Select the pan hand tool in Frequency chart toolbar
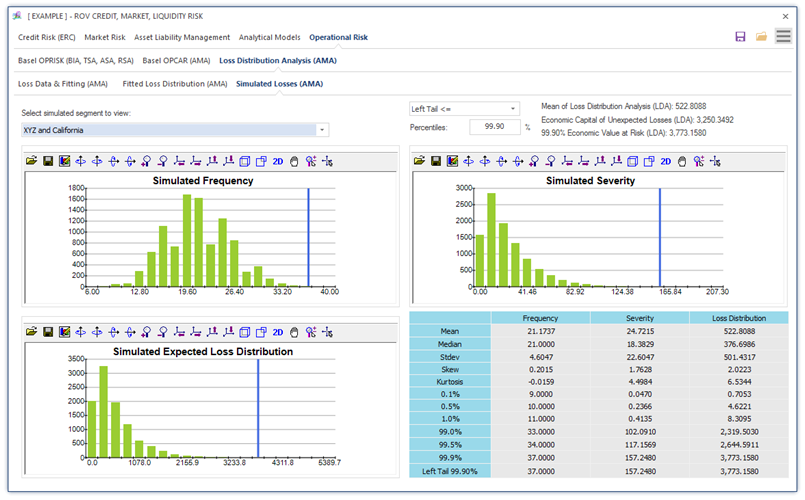Viewport: 805px width, 500px height. (x=294, y=162)
